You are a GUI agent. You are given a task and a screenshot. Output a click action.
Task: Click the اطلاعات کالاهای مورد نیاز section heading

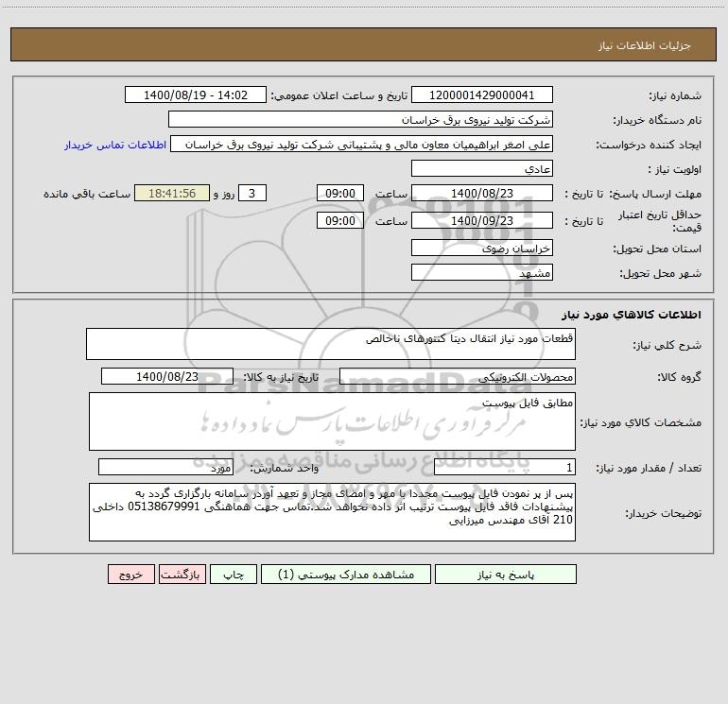click(632, 315)
